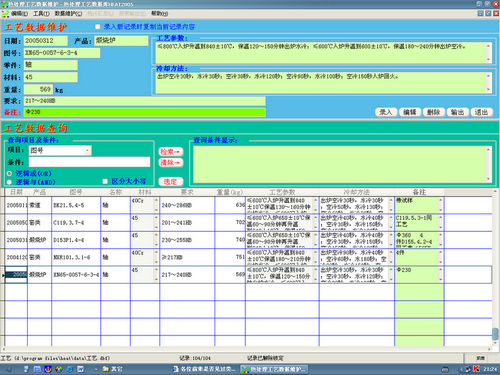Screen dimensions: 500x375
Task: Click the green 备注 field showing Φ230
Action: [145, 112]
